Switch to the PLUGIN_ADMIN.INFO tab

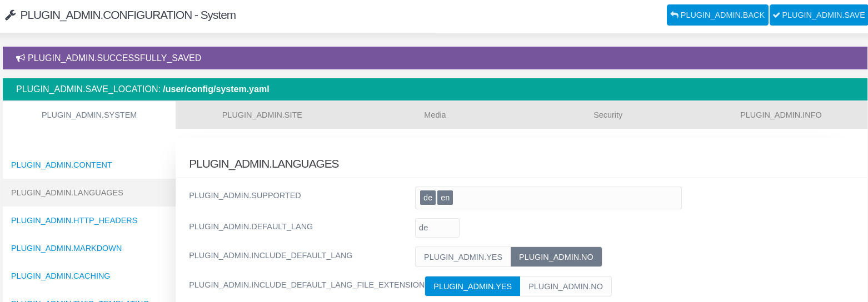tap(781, 115)
